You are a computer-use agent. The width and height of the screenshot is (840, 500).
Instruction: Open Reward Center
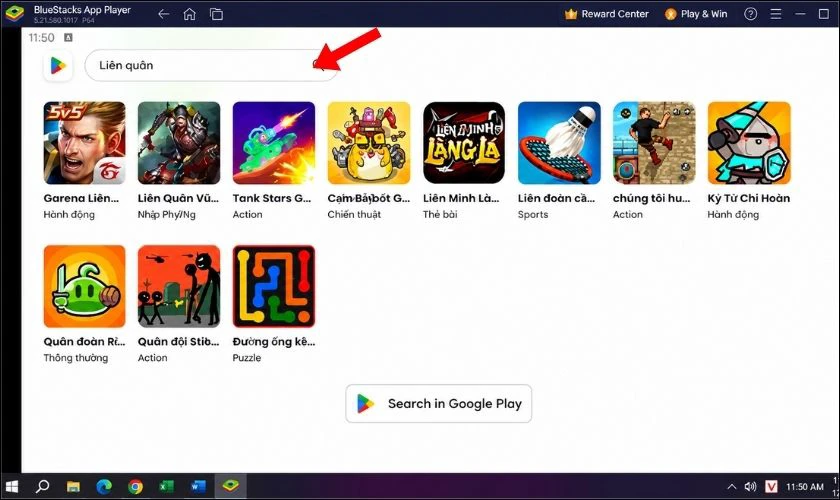(x=606, y=14)
